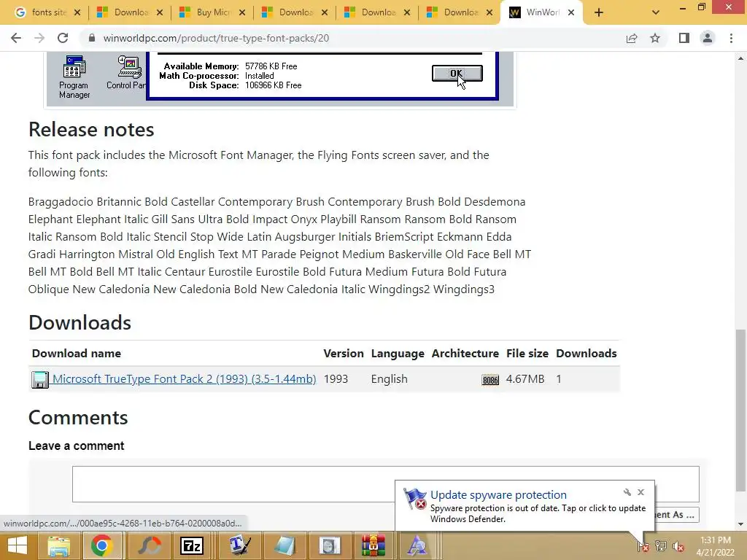Click the wrench icon in notification

tap(627, 492)
